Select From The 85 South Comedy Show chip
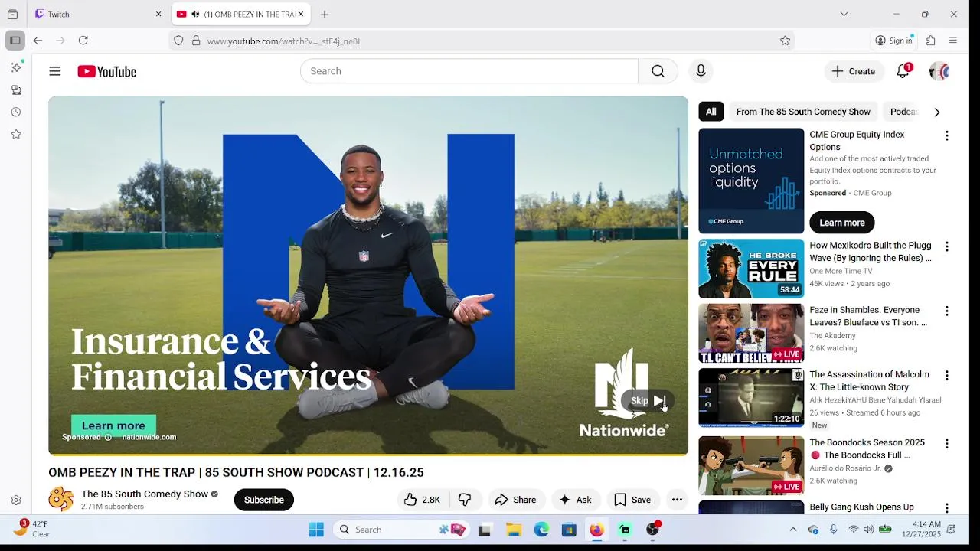Screen dimensions: 980x551 point(803,112)
